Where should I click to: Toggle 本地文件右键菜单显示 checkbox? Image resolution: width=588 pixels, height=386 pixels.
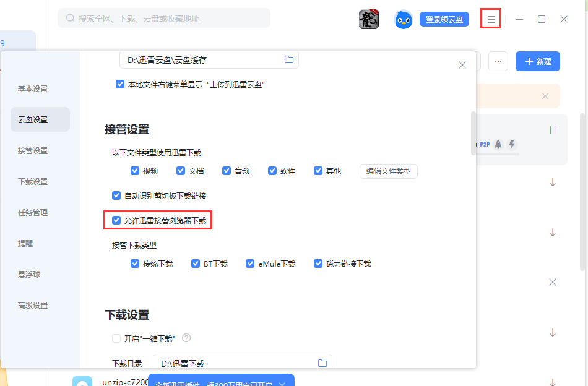tap(120, 84)
